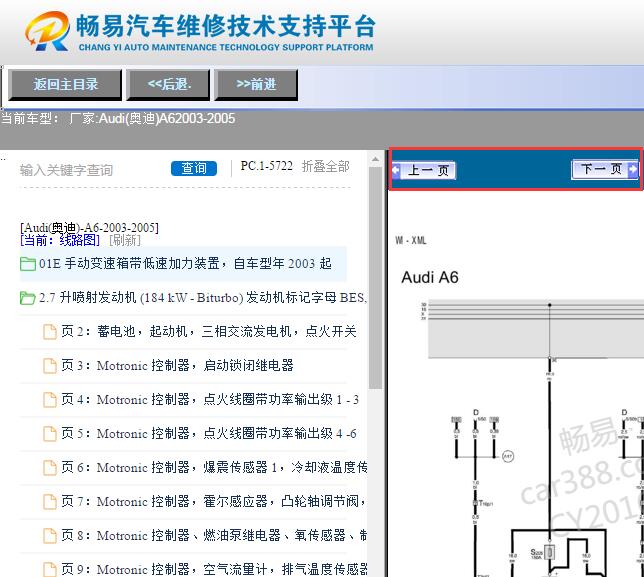Click document icon for 页 4

coord(50,400)
